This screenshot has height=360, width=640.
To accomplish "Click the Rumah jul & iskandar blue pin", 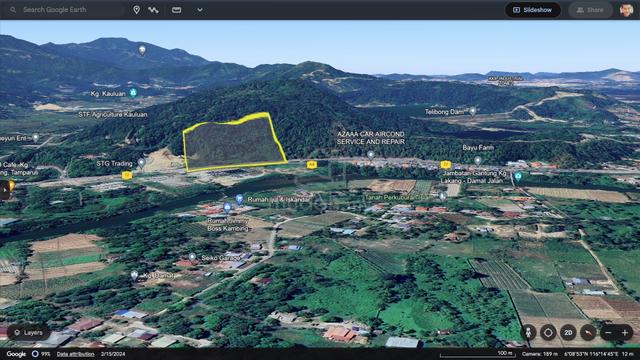I will (240, 199).
